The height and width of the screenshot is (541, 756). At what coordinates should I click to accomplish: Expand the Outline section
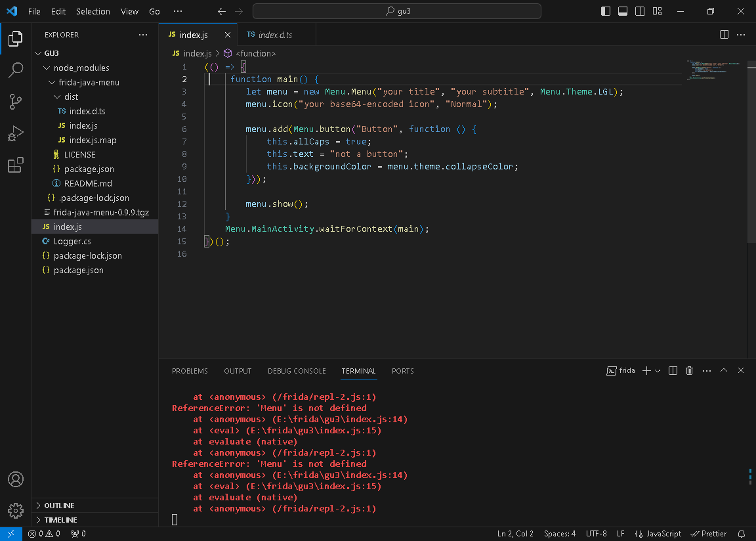(x=95, y=506)
